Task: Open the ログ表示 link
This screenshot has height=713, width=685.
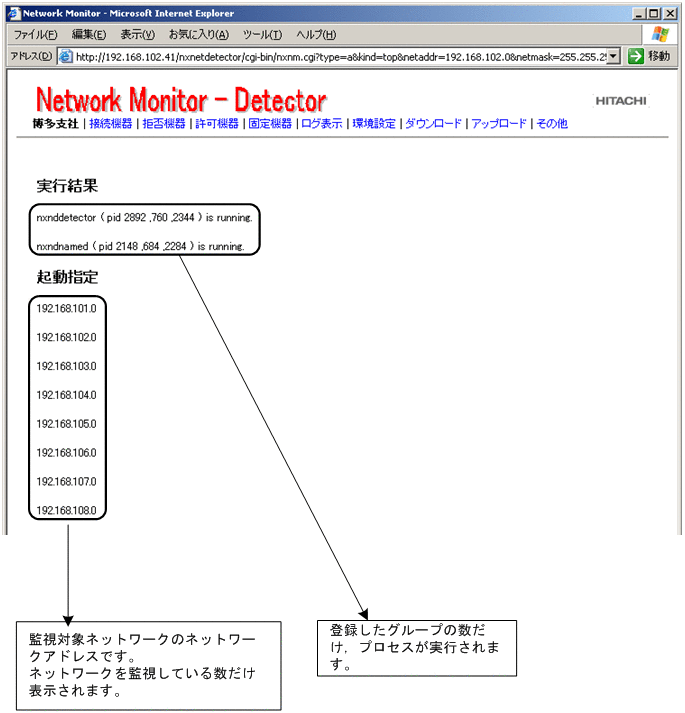Action: tap(322, 124)
